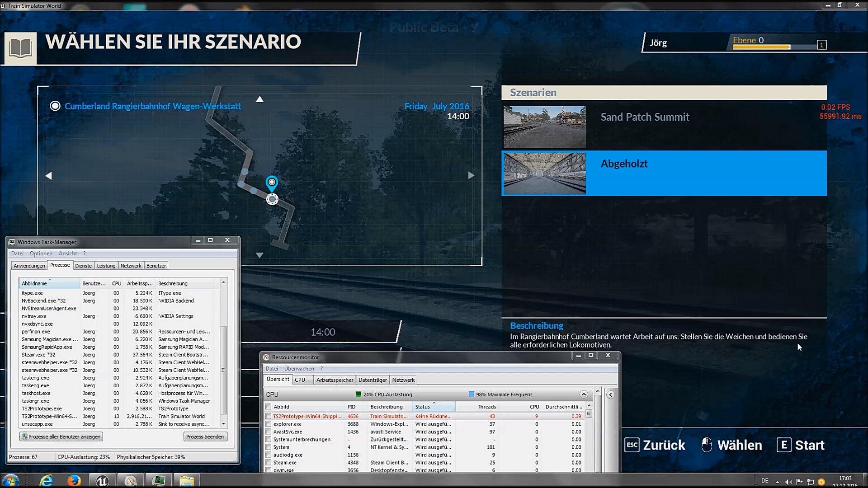Pan map up with top arrow
Image resolution: width=868 pixels, height=488 pixels.
(259, 99)
